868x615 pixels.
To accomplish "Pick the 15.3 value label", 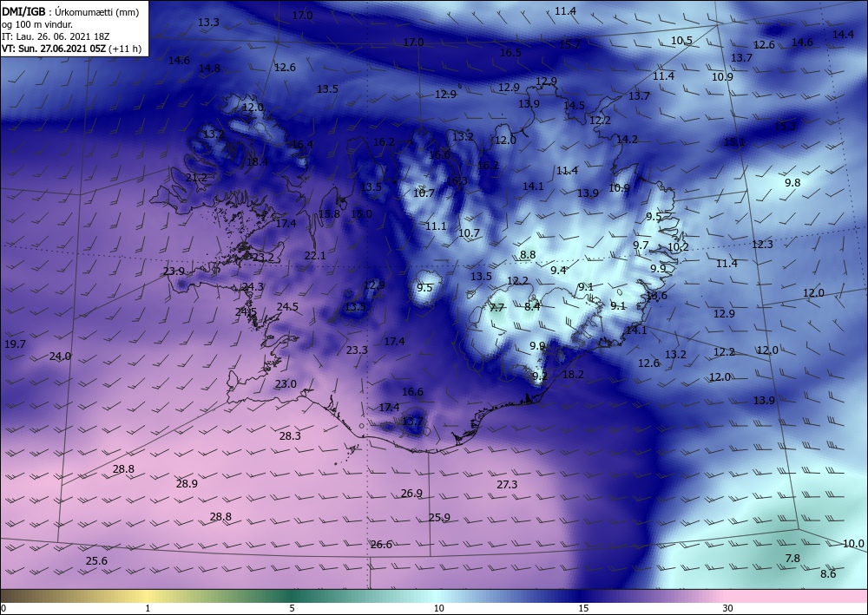I will click(785, 126).
